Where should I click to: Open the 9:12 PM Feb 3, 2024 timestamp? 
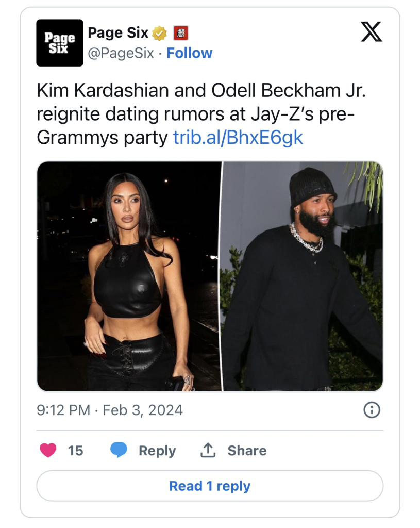110,410
